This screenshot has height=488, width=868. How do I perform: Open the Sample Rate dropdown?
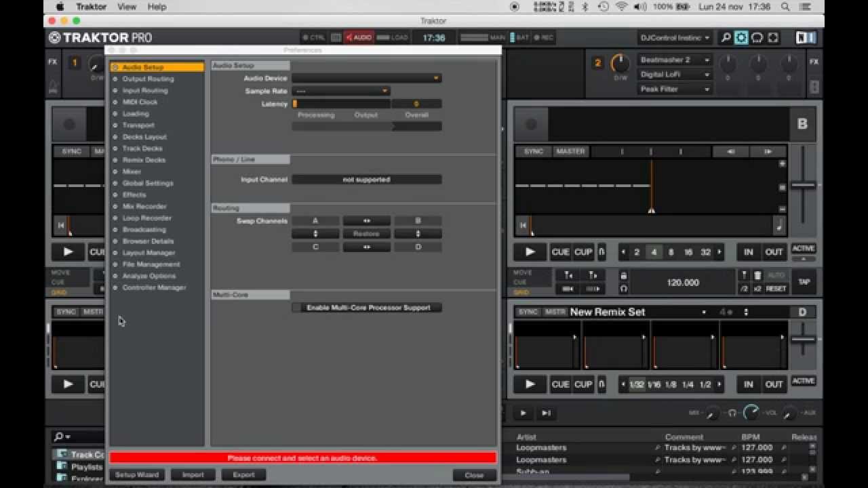click(x=341, y=91)
